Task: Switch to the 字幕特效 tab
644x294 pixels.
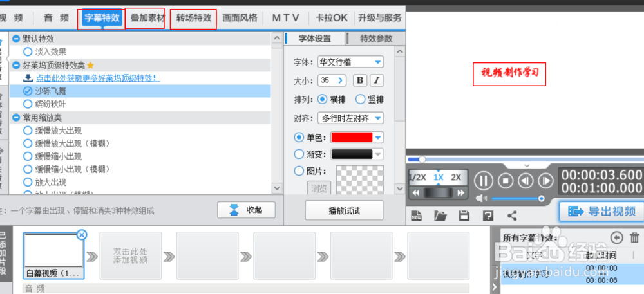Action: point(102,18)
